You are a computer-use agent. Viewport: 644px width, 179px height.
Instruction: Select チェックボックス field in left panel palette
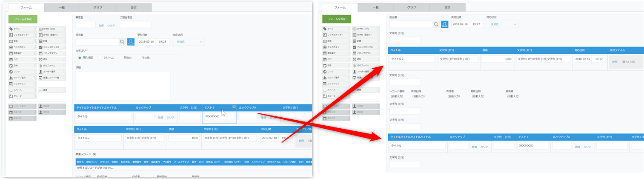(52, 47)
